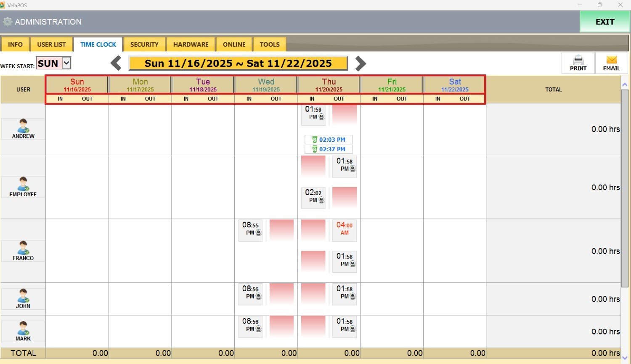Click Andrew's empty Thursday clock-out cell
This screenshot has width=631, height=364.
pos(345,115)
